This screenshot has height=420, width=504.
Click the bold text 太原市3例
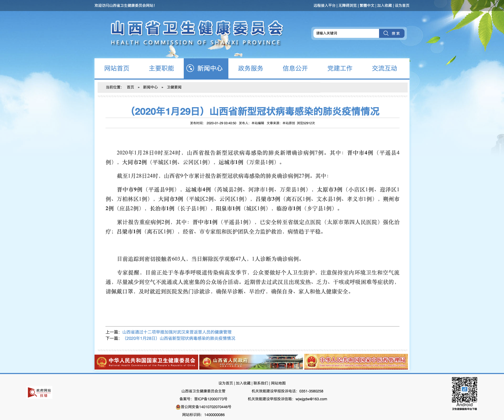[330, 190]
